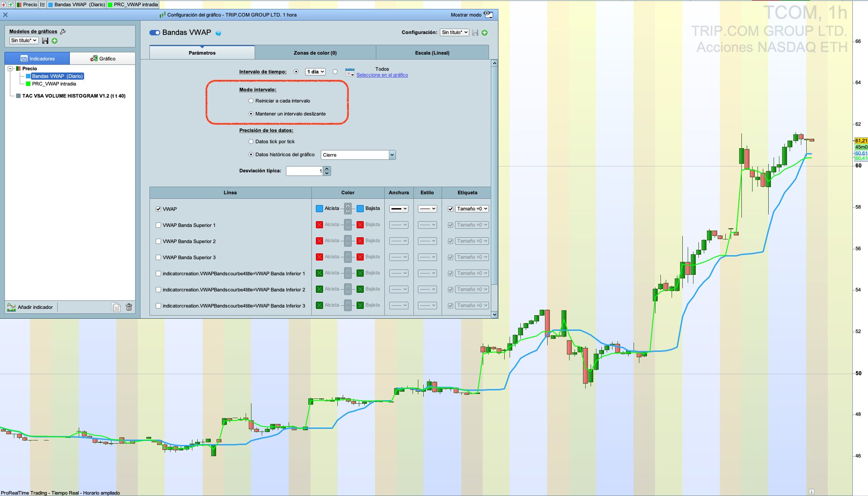The width and height of the screenshot is (868, 496).
Task: Select Reiniciar a cada intervalo option
Action: tap(251, 101)
